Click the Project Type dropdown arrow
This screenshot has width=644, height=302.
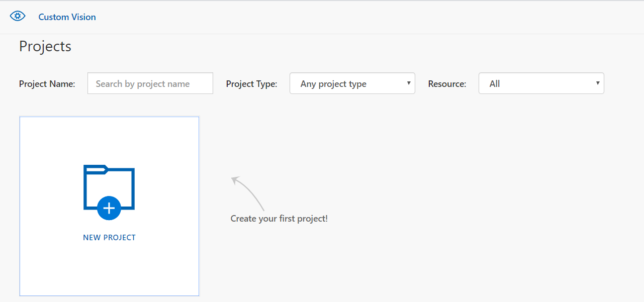409,83
